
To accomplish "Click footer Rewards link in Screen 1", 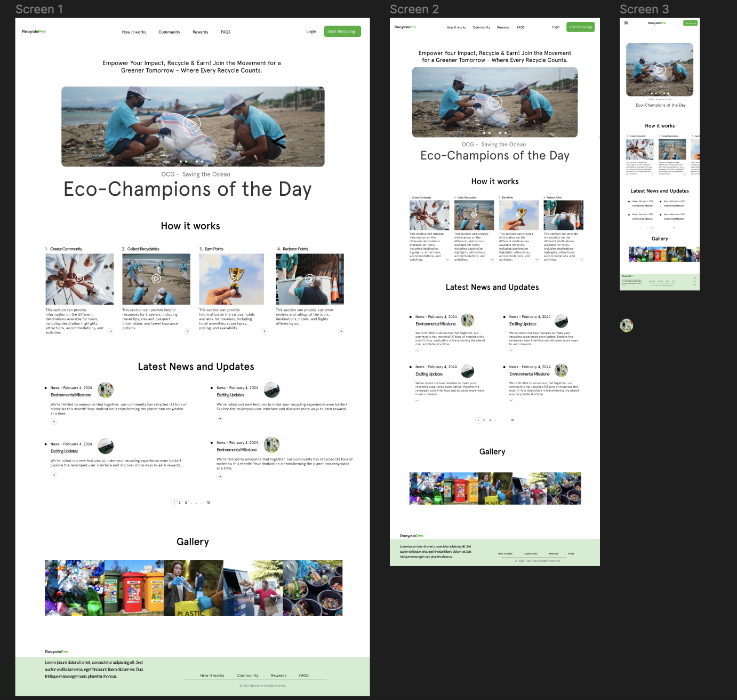I will 278,675.
